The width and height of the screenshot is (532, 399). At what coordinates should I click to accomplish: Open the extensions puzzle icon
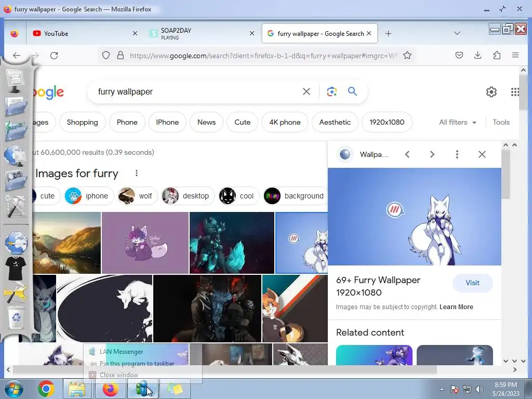497,55
